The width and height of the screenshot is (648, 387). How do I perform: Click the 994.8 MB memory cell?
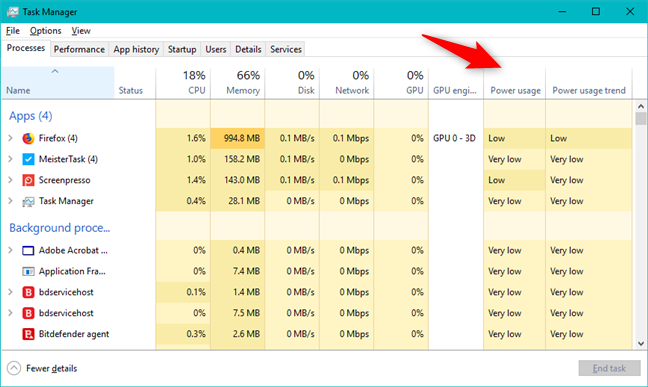coord(238,138)
